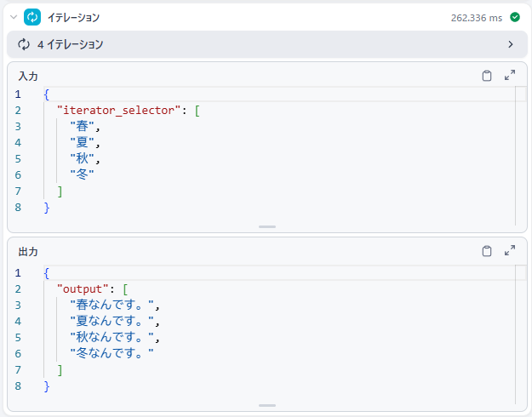Copy the 出力 JSON to clipboard
The height and width of the screenshot is (417, 532).
tap(487, 251)
